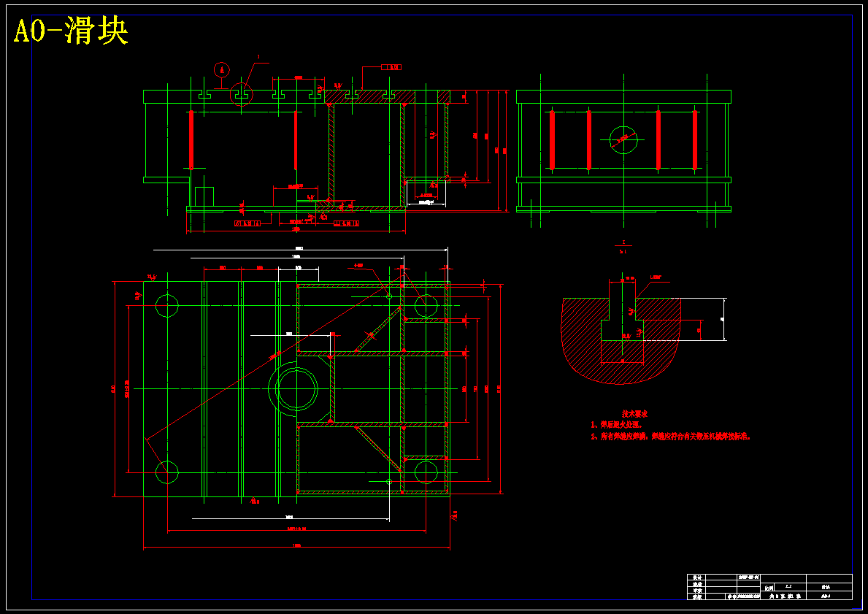Pick the bottom-right corner hole in plan view
Image resolution: width=868 pixels, height=614 pixels.
click(x=426, y=472)
